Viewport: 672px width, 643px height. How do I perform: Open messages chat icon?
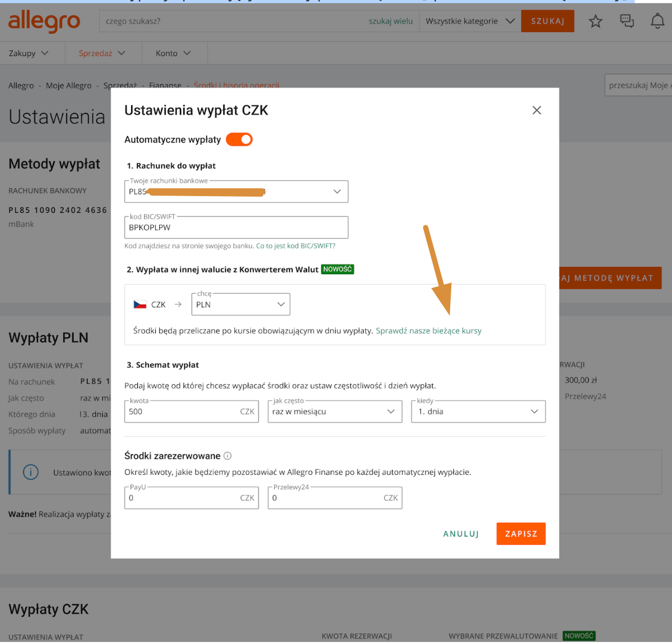pyautogui.click(x=626, y=22)
